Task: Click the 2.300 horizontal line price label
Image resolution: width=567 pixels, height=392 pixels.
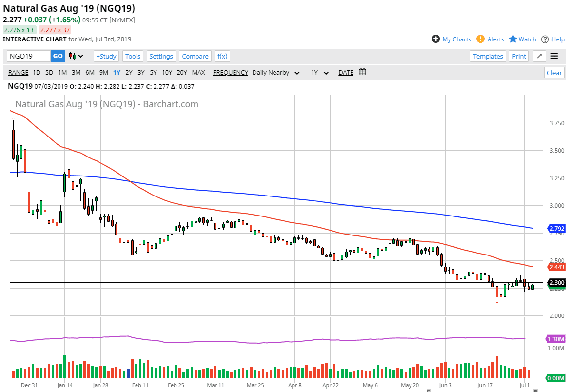Action: (x=556, y=283)
